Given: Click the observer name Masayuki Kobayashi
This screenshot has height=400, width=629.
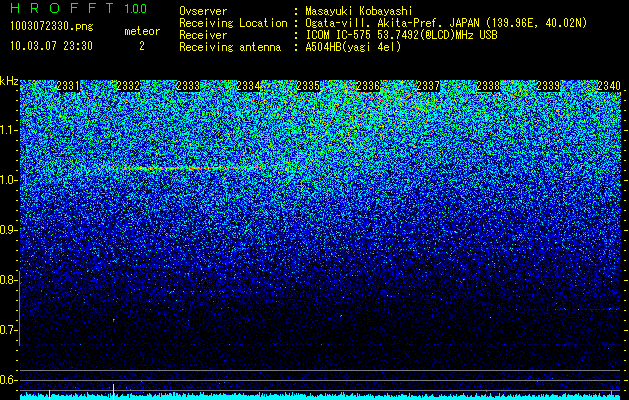Looking at the screenshot, I should tap(359, 12).
